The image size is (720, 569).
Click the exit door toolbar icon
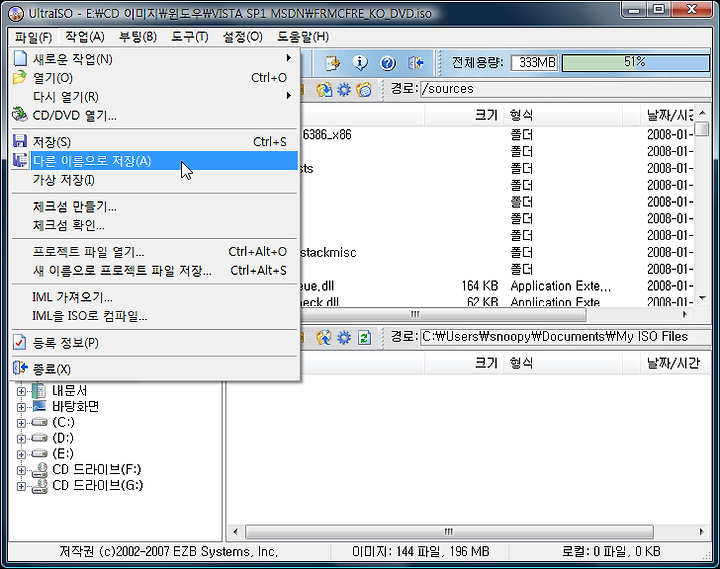416,63
